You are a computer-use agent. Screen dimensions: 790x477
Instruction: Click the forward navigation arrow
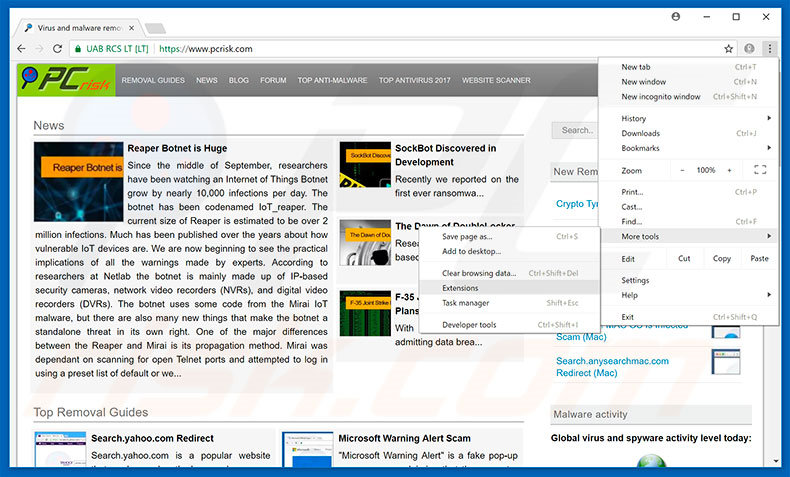coord(39,49)
